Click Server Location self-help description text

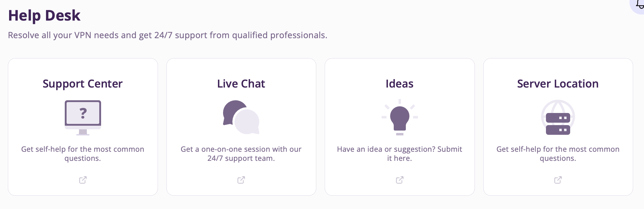click(558, 154)
